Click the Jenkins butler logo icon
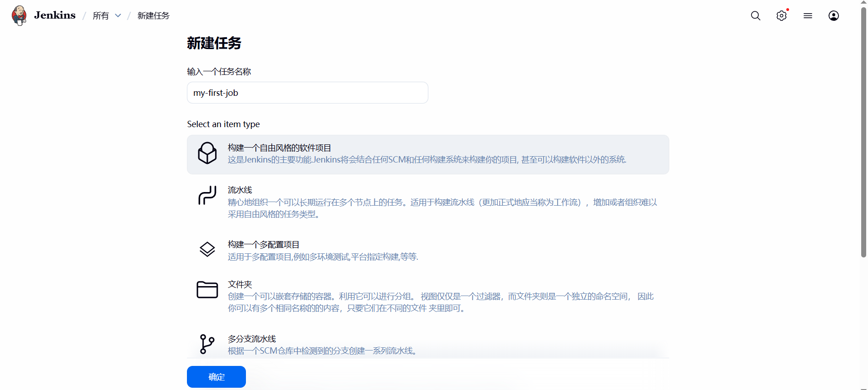Viewport: 868px width, 390px height. tap(19, 15)
